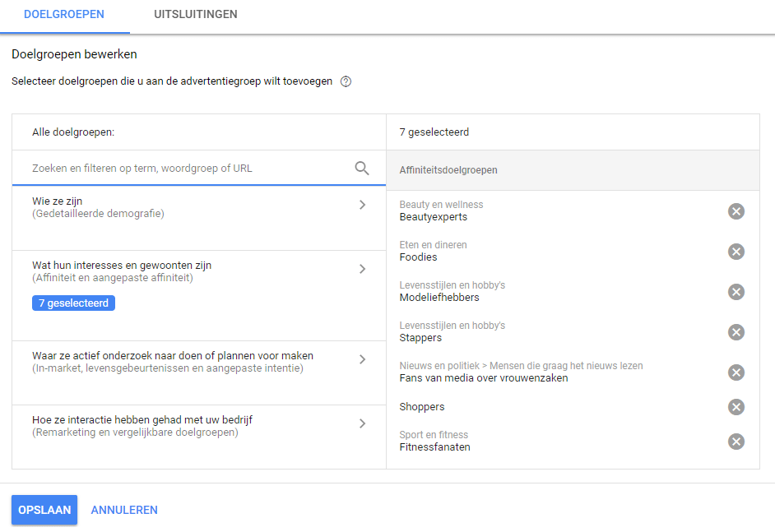Remove Modeliefhebbers from the selection
The height and width of the screenshot is (532, 775).
[x=736, y=291]
